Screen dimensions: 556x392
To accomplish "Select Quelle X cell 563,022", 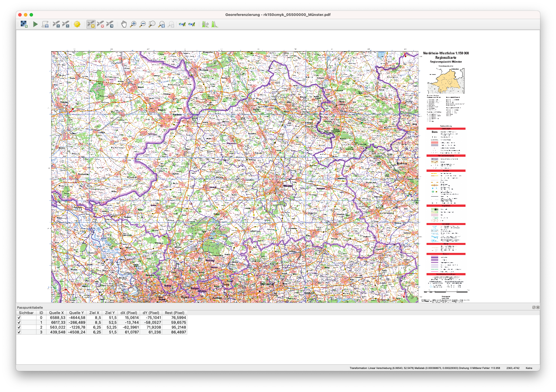I will [x=56, y=327].
